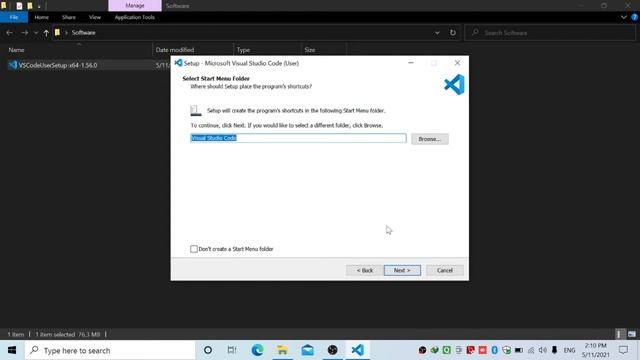Open the Application Tools tab

pos(134,17)
